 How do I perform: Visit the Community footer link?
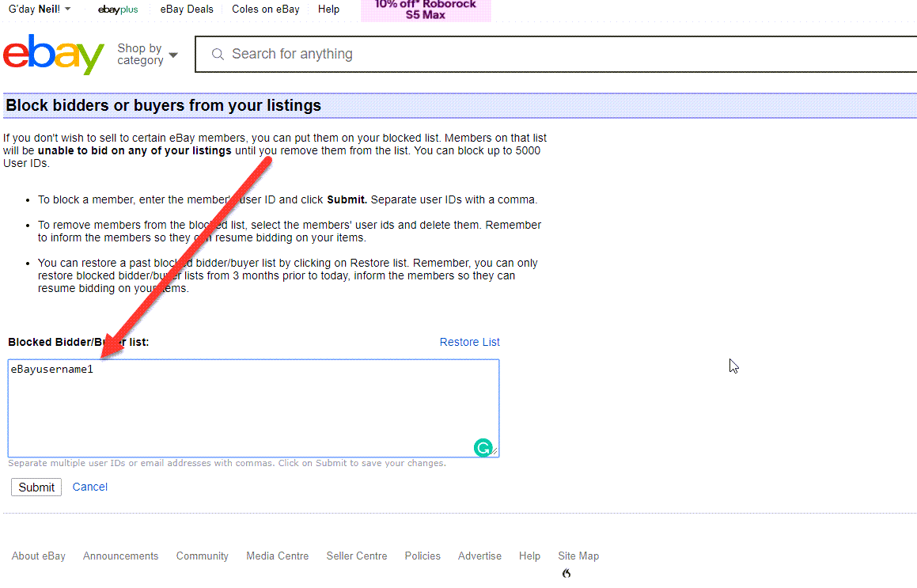[x=203, y=556]
